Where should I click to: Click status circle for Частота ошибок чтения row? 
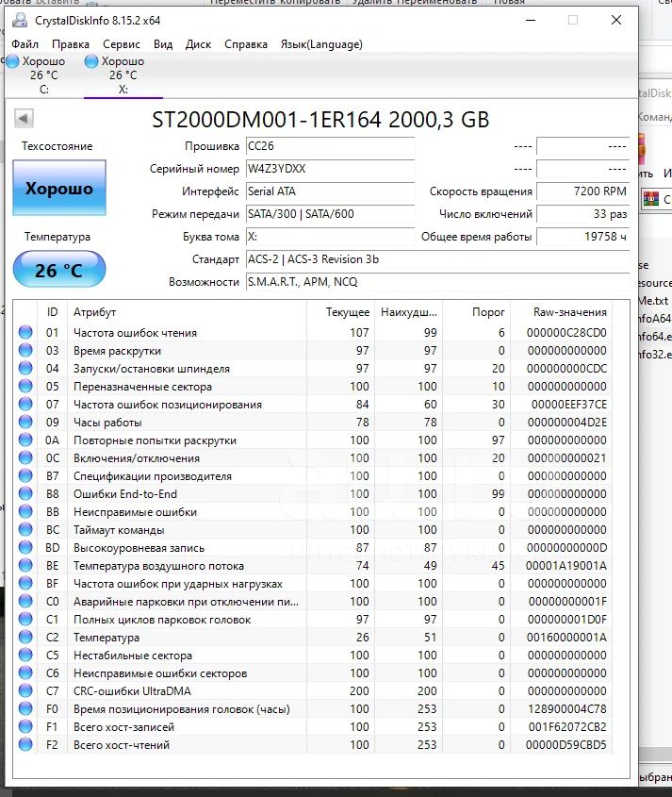click(25, 332)
